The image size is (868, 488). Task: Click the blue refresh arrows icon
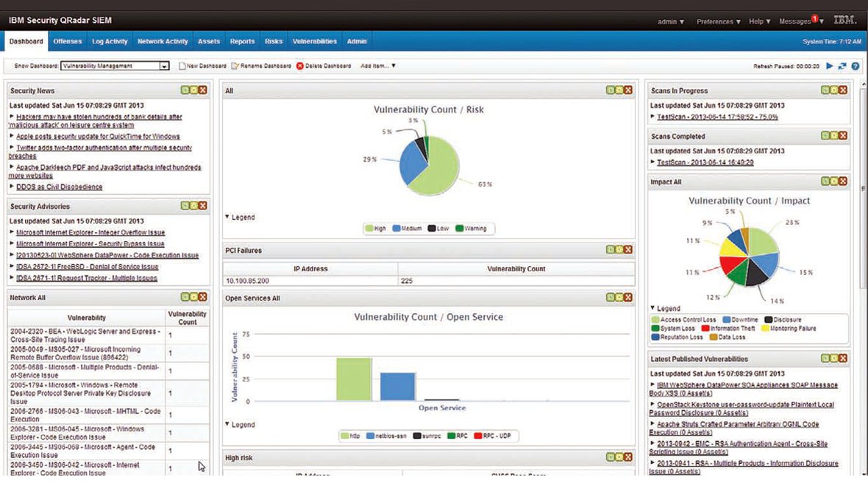pos(842,66)
